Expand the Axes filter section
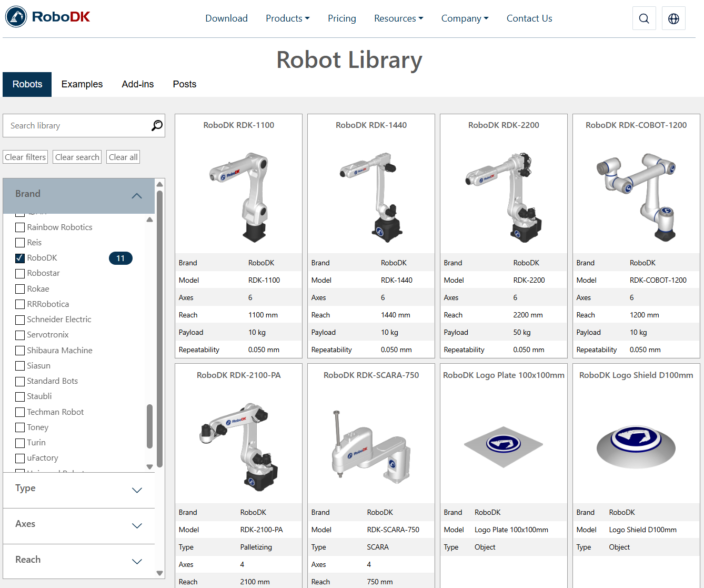The image size is (704, 588). point(79,526)
